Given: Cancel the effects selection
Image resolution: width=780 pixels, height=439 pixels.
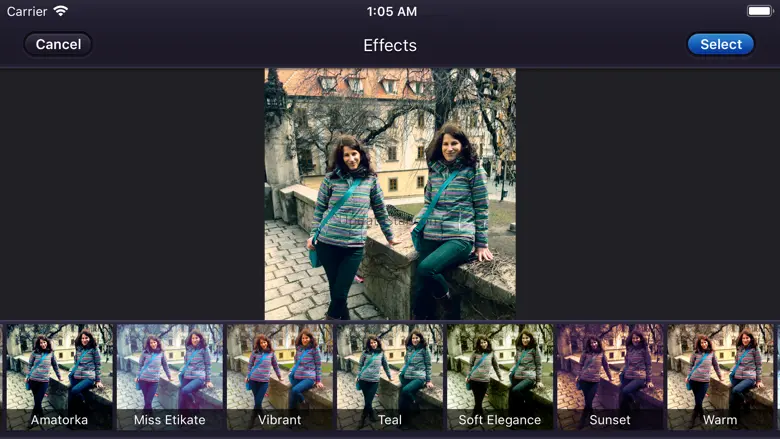Looking at the screenshot, I should point(58,44).
